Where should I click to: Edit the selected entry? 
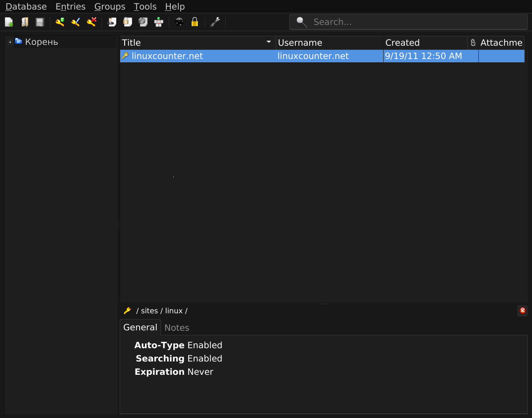point(75,22)
